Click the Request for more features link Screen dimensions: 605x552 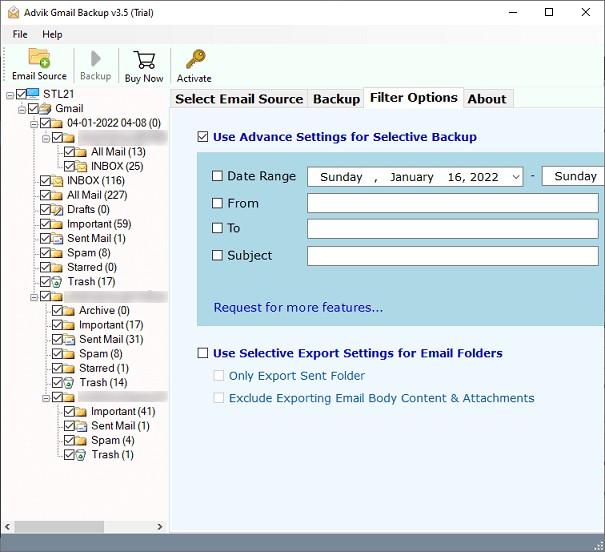(x=298, y=307)
